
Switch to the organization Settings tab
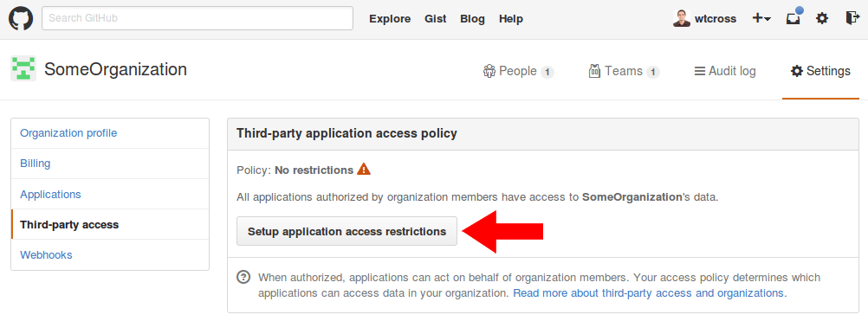coord(820,71)
